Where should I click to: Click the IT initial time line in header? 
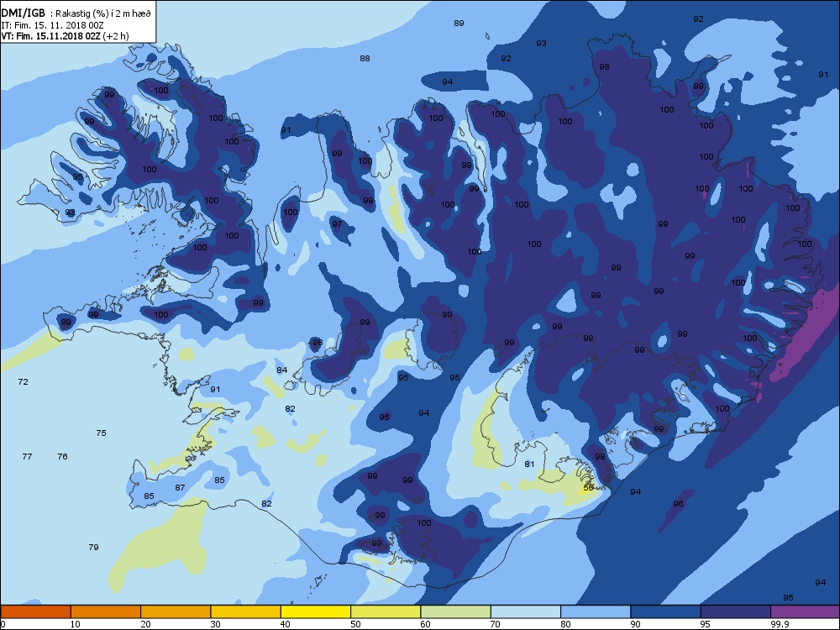pos(52,25)
